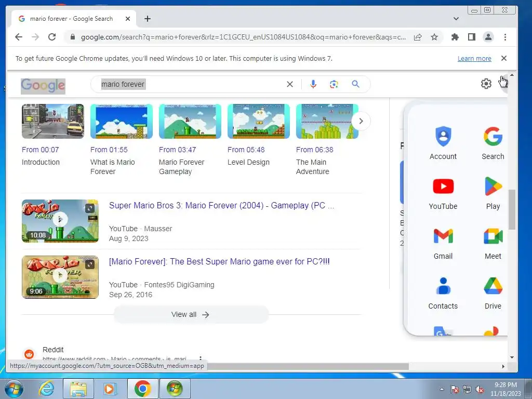Show hidden system tray icons
532x399 pixels.
point(442,389)
